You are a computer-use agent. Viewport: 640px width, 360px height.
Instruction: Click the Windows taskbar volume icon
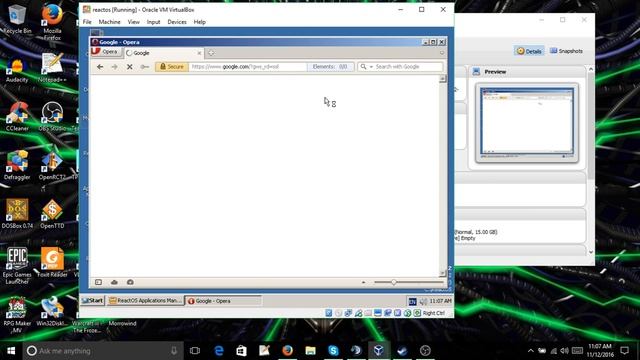(564, 351)
